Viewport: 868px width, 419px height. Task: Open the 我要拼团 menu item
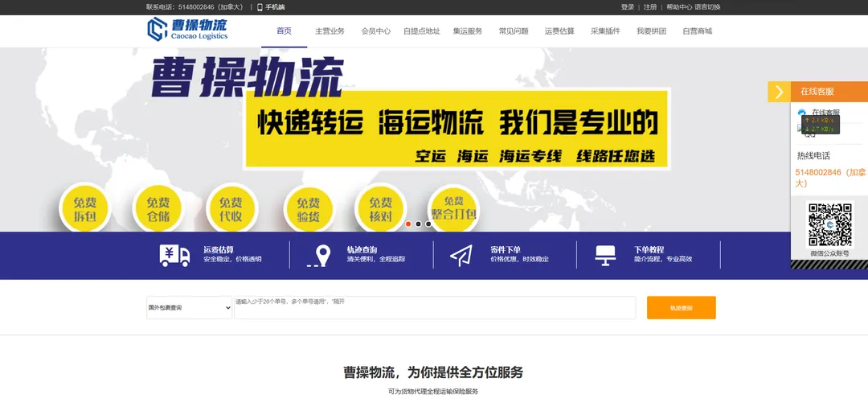[652, 31]
